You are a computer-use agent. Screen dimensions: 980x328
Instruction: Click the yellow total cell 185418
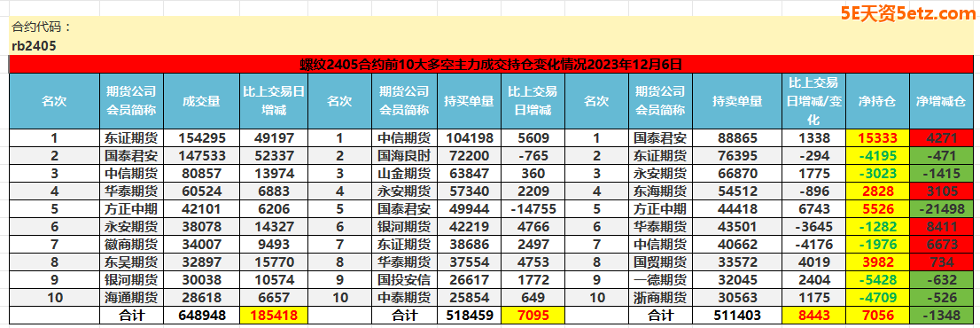tap(275, 316)
